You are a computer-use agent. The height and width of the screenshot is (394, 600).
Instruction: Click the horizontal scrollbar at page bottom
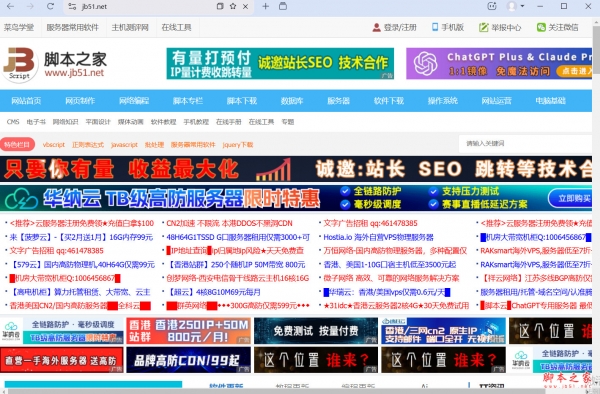coord(276,391)
